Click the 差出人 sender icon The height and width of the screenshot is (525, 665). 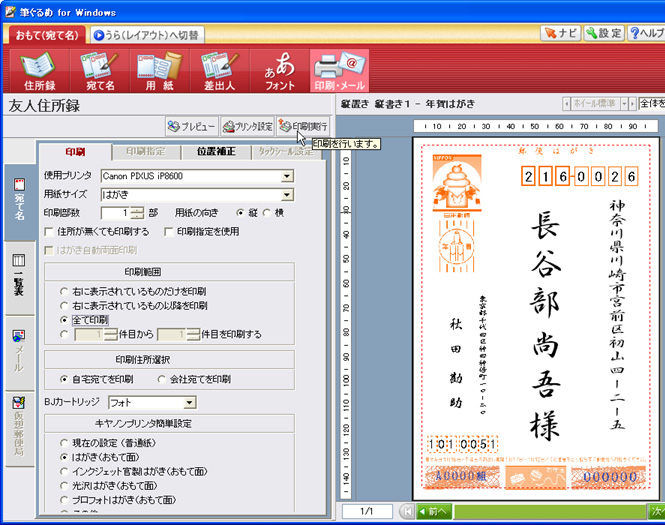218,71
